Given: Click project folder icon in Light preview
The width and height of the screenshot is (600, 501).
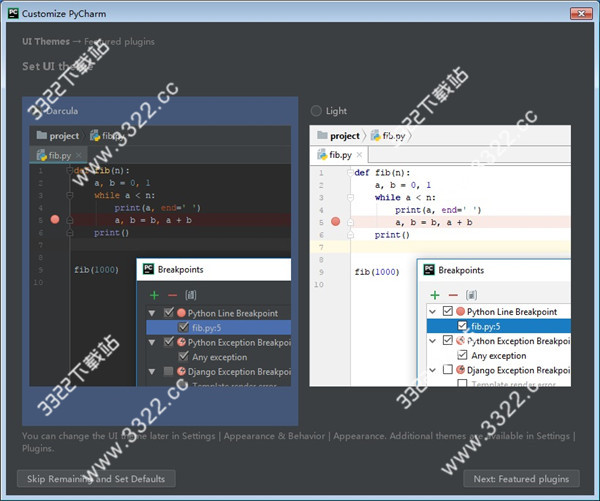Looking at the screenshot, I should coord(322,135).
